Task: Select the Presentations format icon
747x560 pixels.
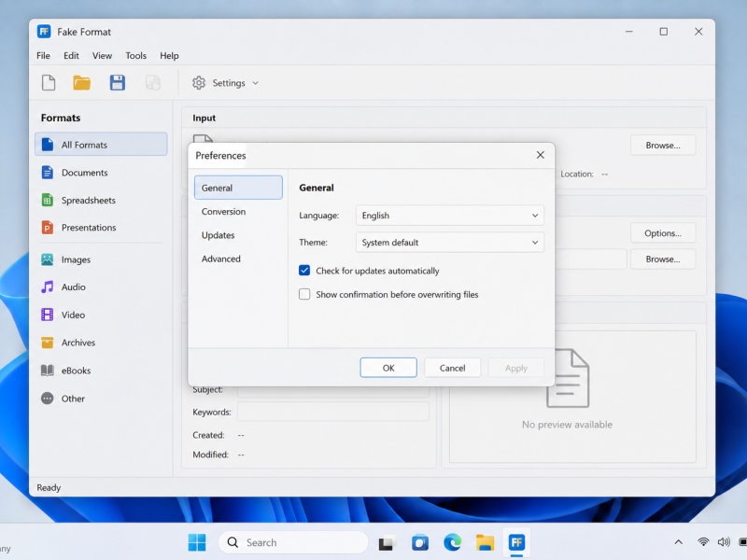Action: (48, 228)
